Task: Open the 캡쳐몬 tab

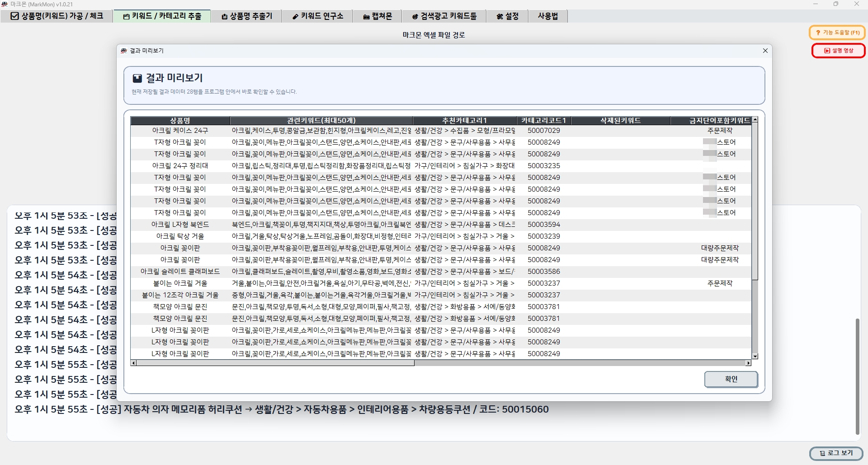Action: pos(377,16)
